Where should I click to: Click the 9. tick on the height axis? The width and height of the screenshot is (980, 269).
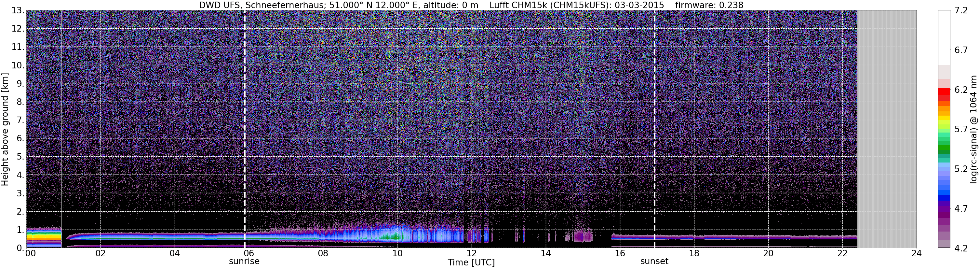coord(20,84)
